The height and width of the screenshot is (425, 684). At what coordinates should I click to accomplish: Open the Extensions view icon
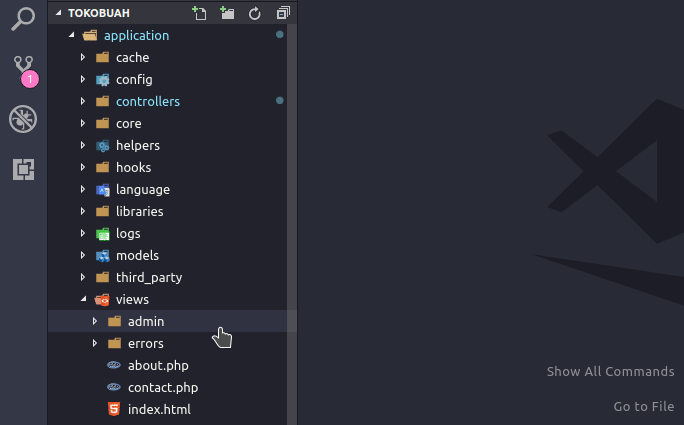(x=24, y=169)
